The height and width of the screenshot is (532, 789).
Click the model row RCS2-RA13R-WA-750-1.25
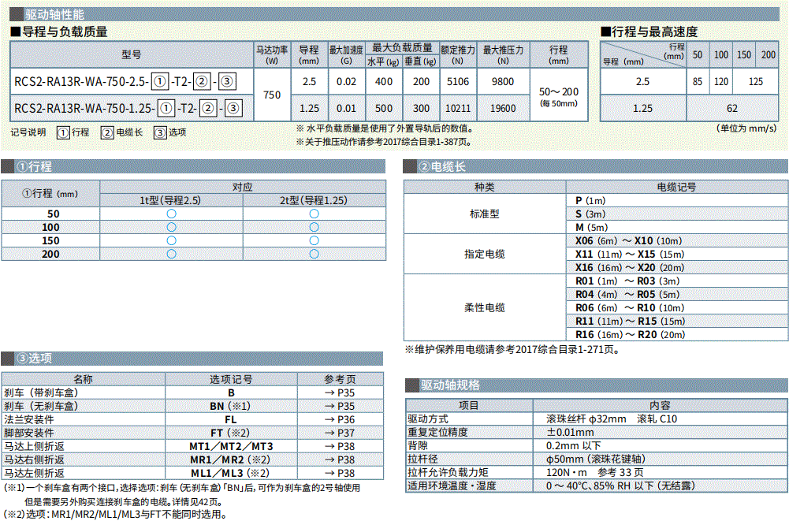132,108
